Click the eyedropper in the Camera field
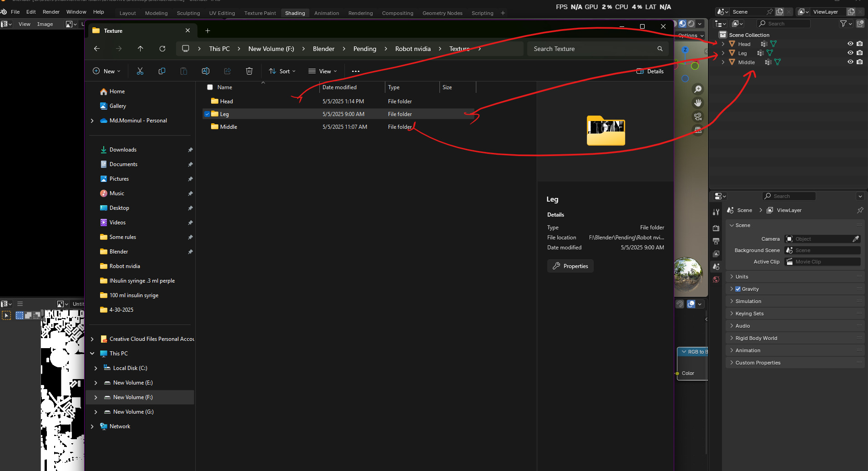 (x=856, y=239)
